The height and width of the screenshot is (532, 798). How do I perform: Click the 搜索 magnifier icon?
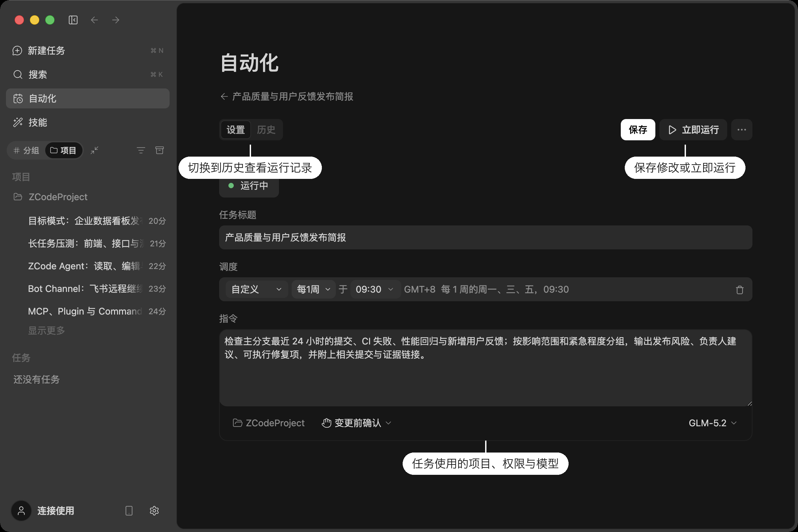[18, 74]
